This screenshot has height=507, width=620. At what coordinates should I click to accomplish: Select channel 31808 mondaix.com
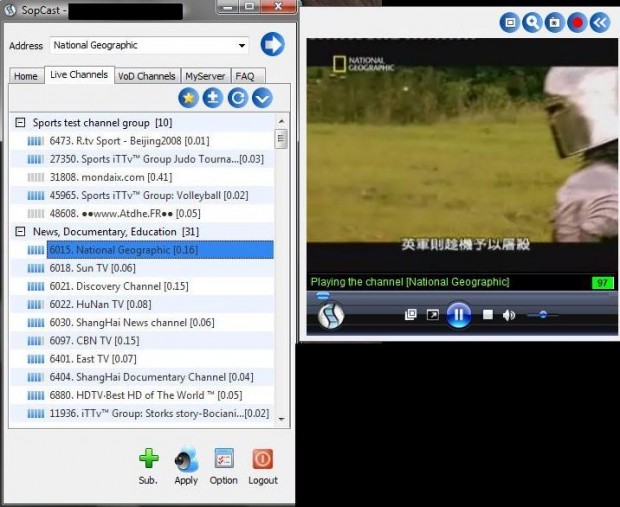pyautogui.click(x=142, y=177)
